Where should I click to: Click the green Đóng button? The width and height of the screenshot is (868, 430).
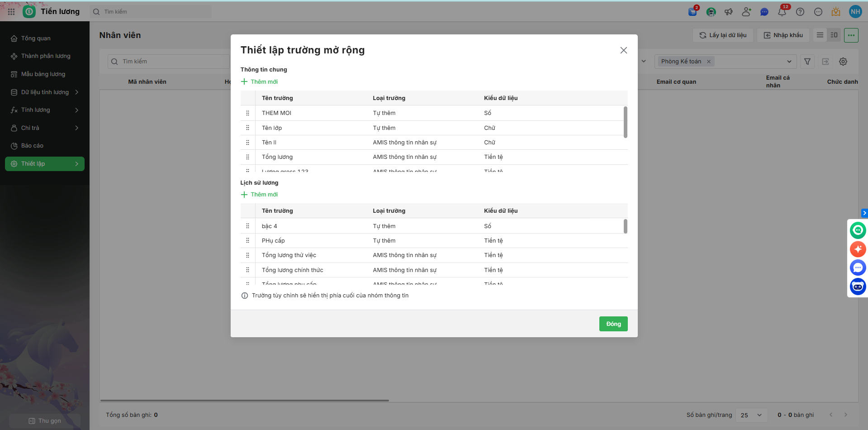point(613,324)
